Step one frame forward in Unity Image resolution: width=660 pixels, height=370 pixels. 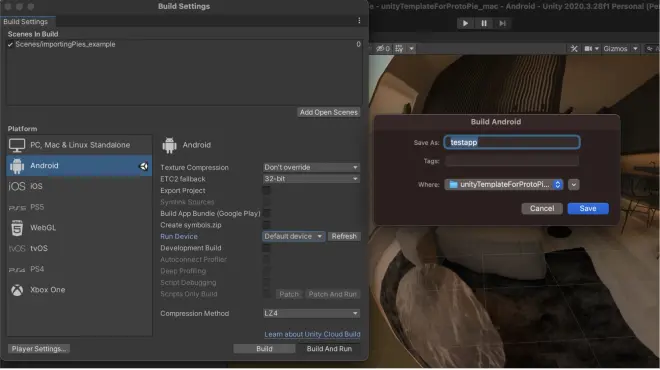tap(503, 24)
